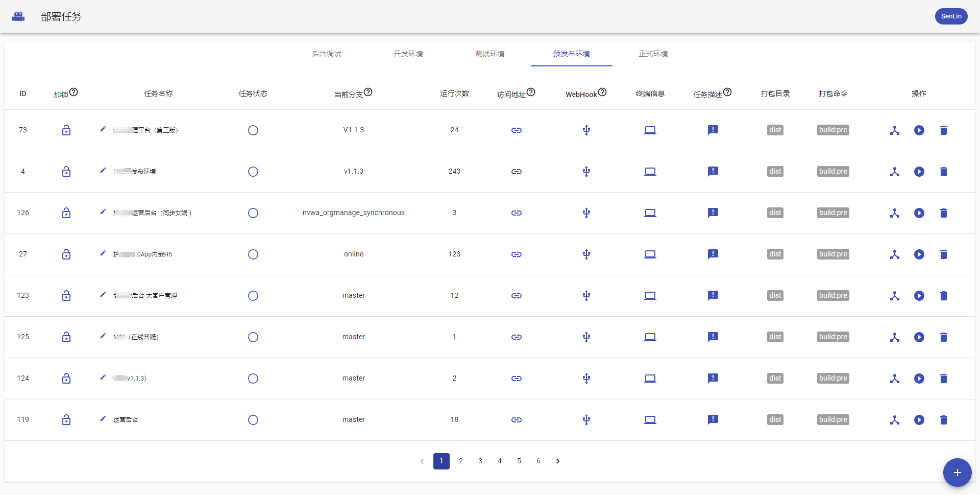Toggle the lock for task ID 124

[66, 379]
